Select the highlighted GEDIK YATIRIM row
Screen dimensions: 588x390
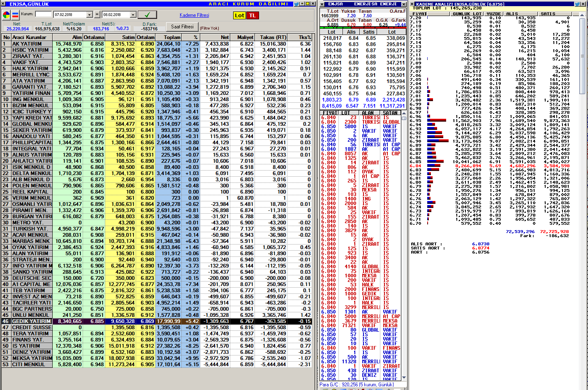click(x=157, y=321)
